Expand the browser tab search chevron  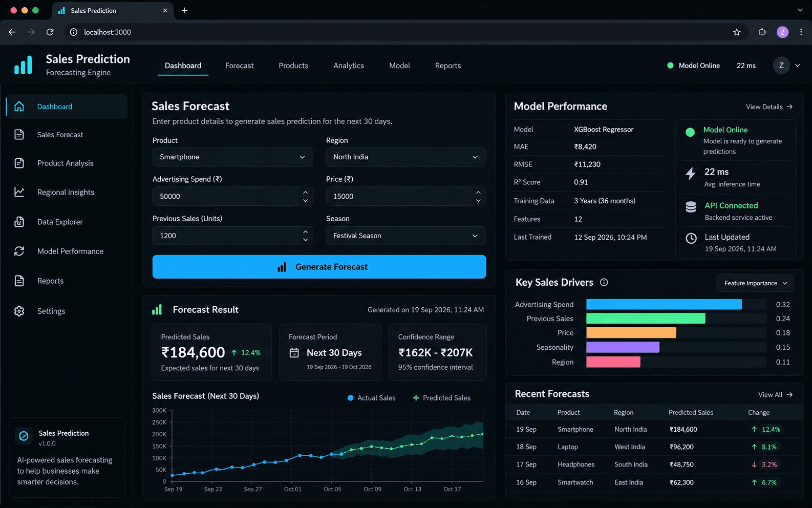[x=800, y=10]
